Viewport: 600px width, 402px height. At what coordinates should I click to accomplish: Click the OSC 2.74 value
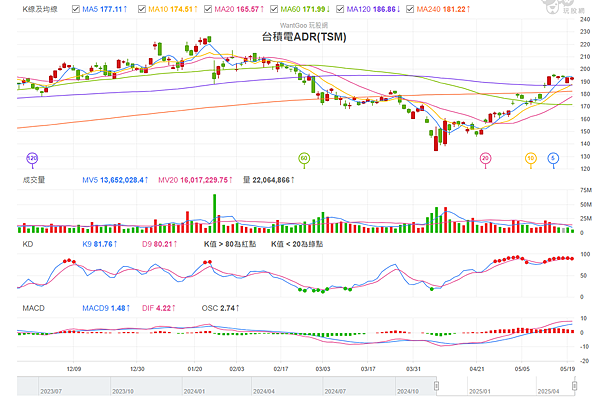pyautogui.click(x=220, y=308)
